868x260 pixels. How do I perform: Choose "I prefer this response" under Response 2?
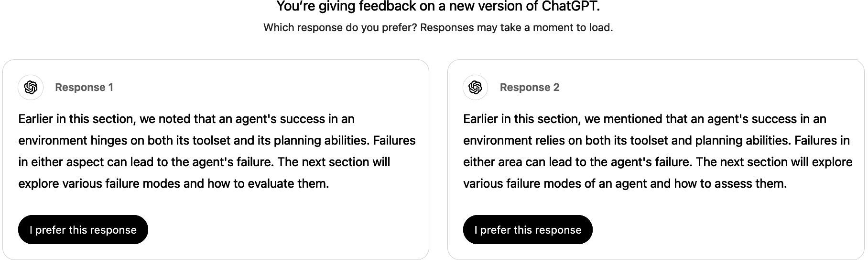click(528, 230)
